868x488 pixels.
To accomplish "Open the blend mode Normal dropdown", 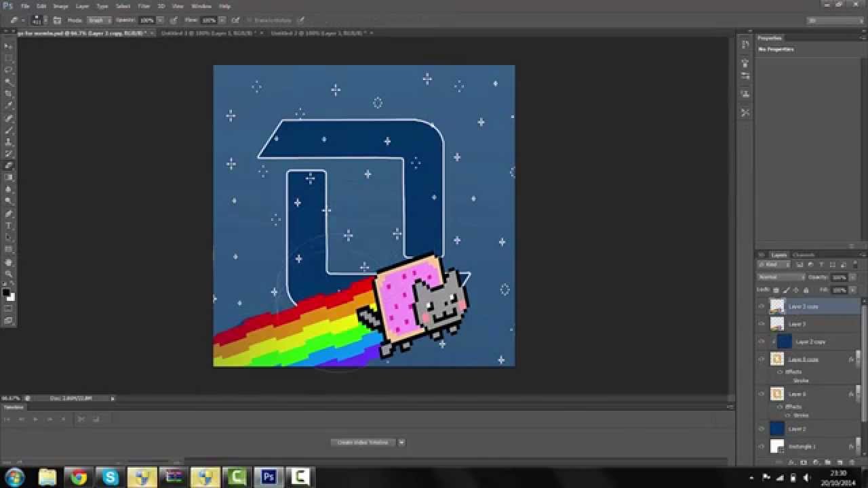I will coord(781,277).
